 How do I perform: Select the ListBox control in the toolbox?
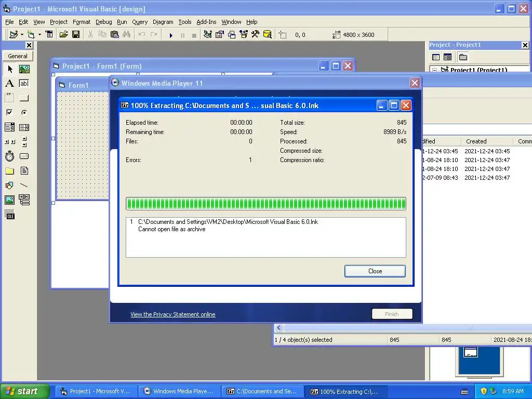pos(24,127)
